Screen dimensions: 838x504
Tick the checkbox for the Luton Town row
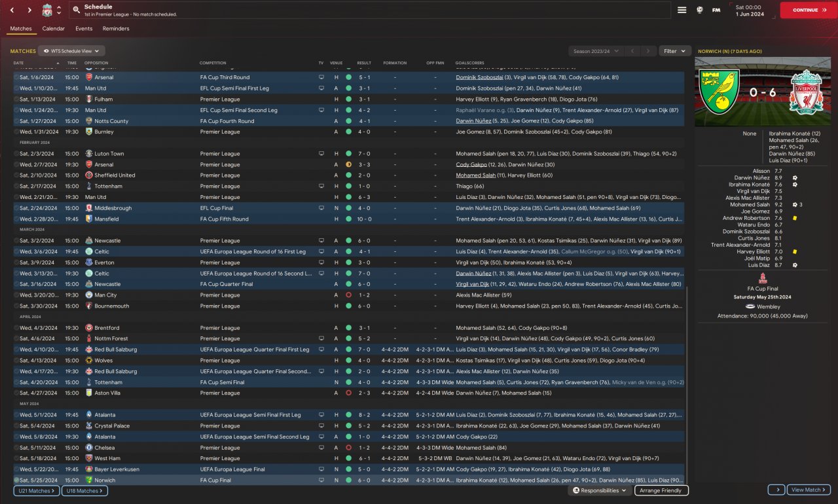pos(16,154)
